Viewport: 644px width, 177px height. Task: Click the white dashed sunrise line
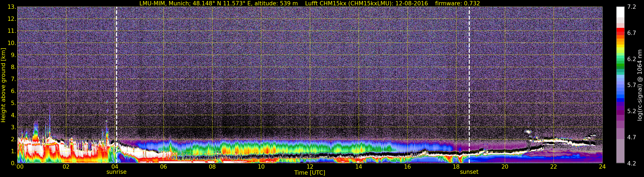116,85
